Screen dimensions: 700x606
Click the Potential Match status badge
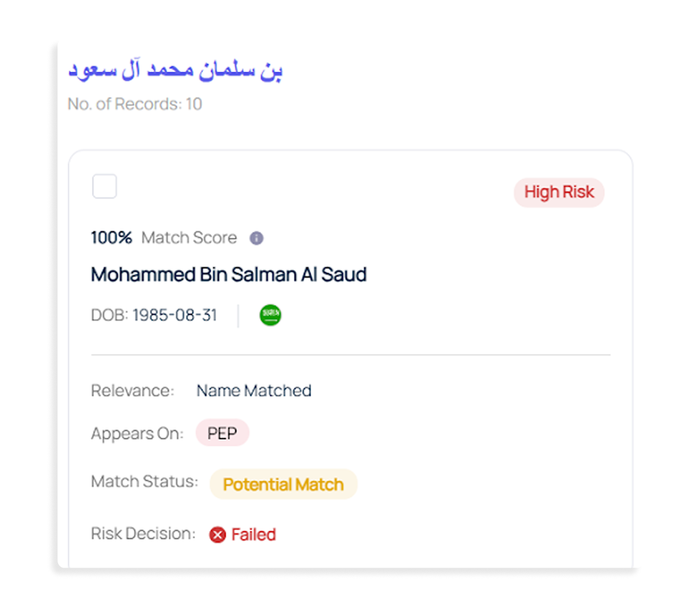click(x=283, y=485)
